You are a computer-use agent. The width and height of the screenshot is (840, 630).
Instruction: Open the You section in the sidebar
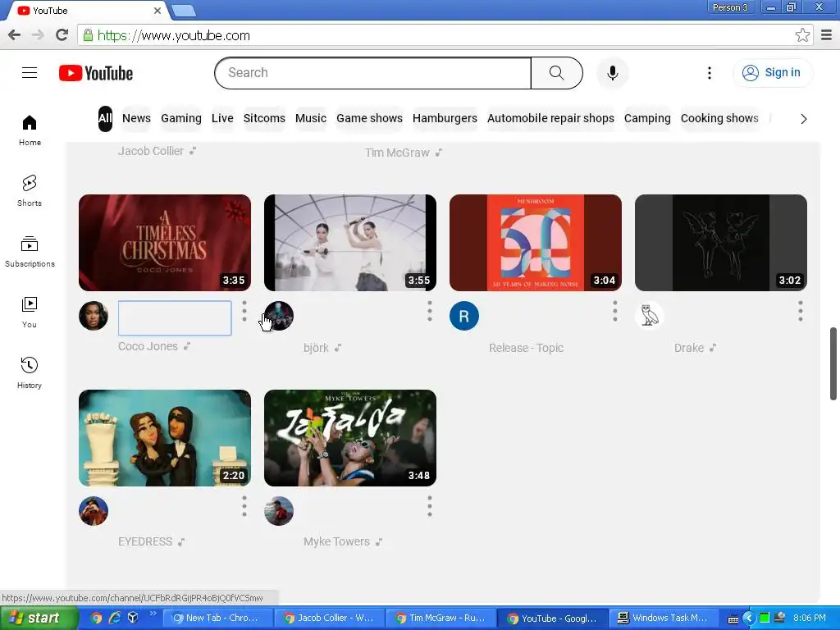pos(30,313)
